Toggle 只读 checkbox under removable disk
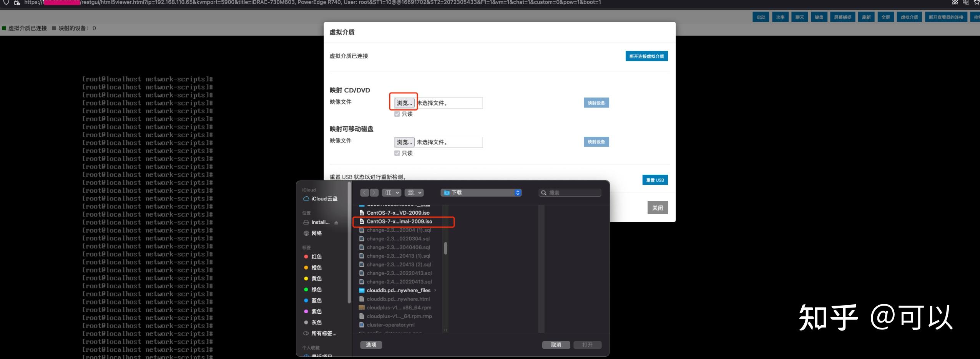 tap(397, 153)
